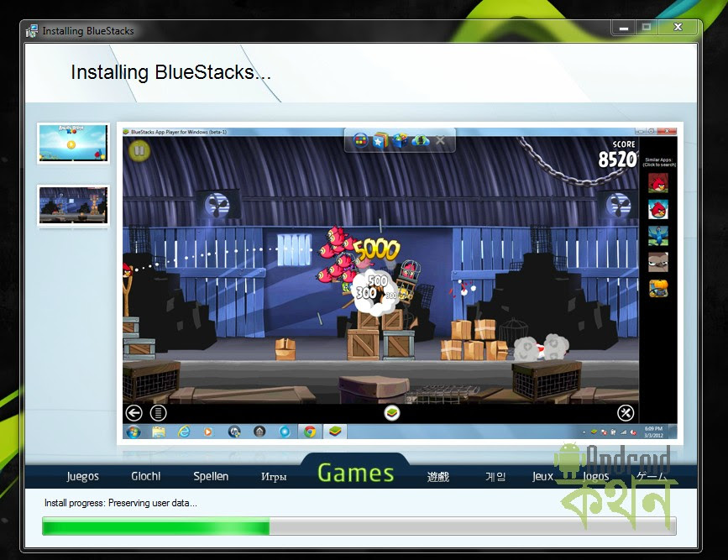Click the BlueStacks back arrow button

134,413
